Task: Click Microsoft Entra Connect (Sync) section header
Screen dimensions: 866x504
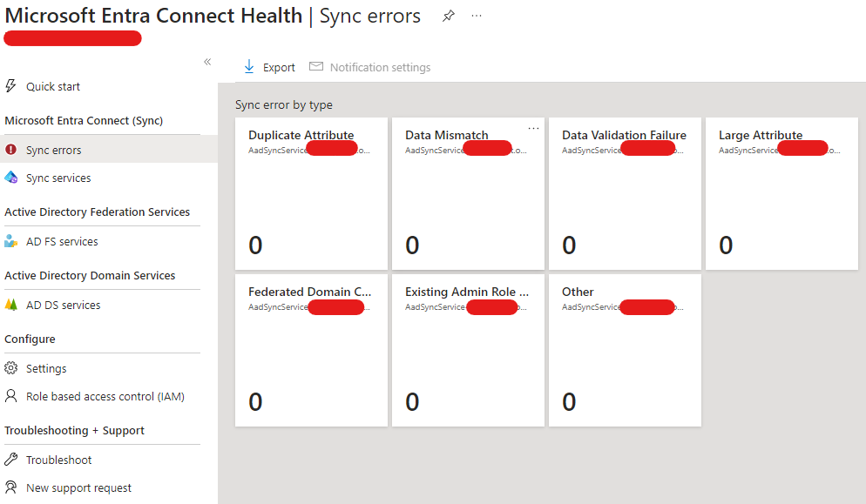Action: pos(84,121)
